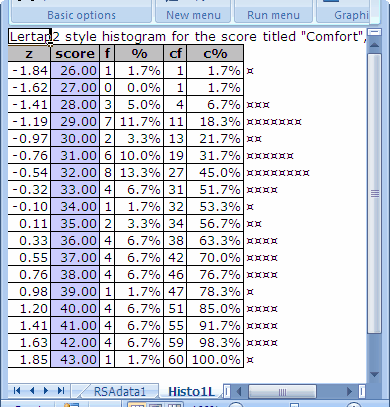This screenshot has height=407, width=390.
Task: Select the 53.3% cumulative cell
Action: click(215, 206)
